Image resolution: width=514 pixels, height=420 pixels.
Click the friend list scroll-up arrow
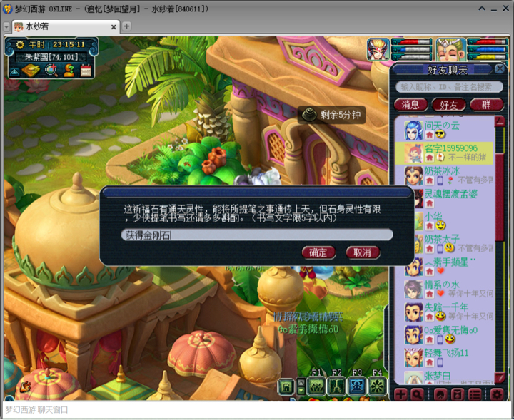click(x=500, y=122)
